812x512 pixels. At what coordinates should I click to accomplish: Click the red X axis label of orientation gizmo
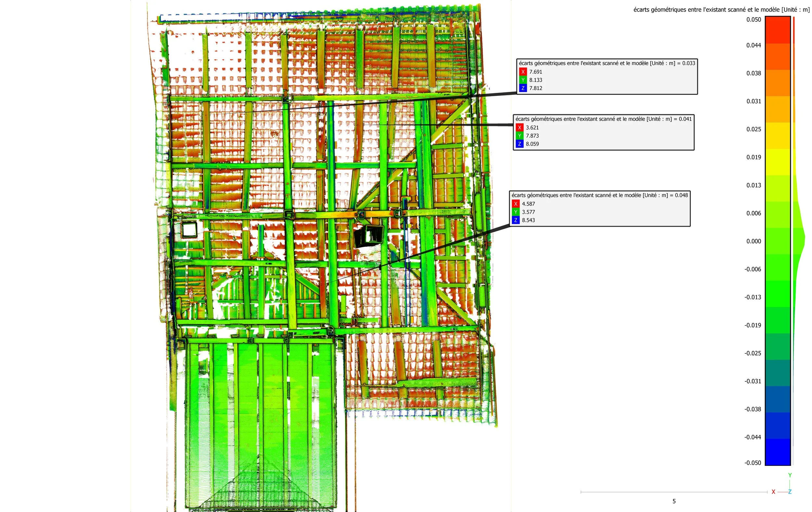coord(773,492)
